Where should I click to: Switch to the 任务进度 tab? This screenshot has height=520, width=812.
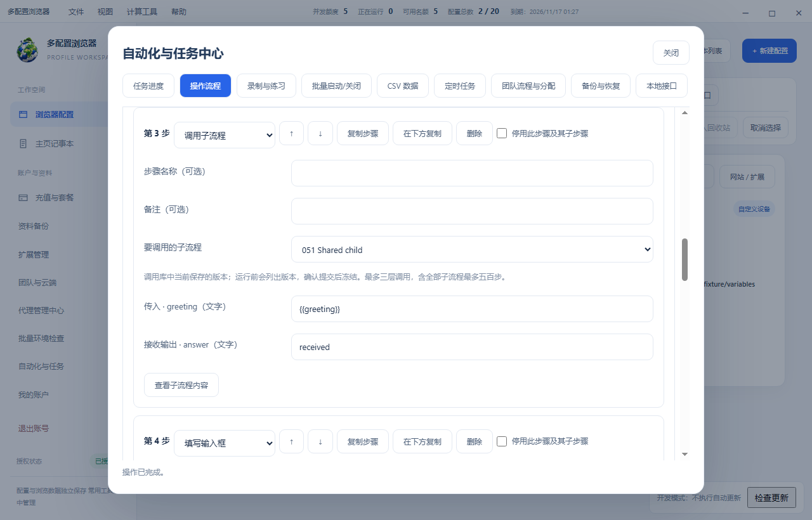(148, 86)
